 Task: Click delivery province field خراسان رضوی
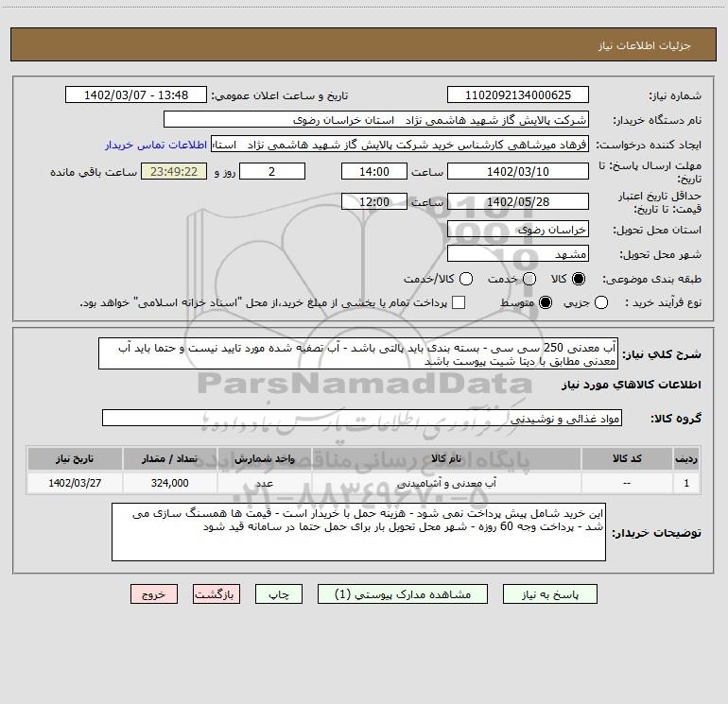(x=518, y=229)
